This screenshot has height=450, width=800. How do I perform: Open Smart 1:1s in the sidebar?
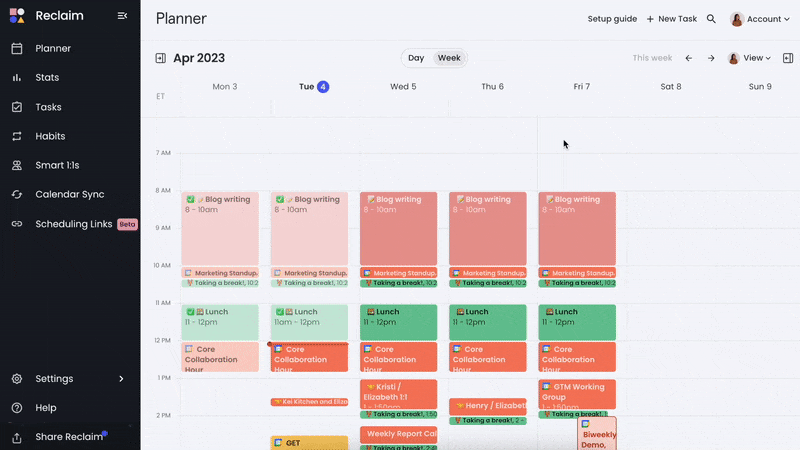57,165
